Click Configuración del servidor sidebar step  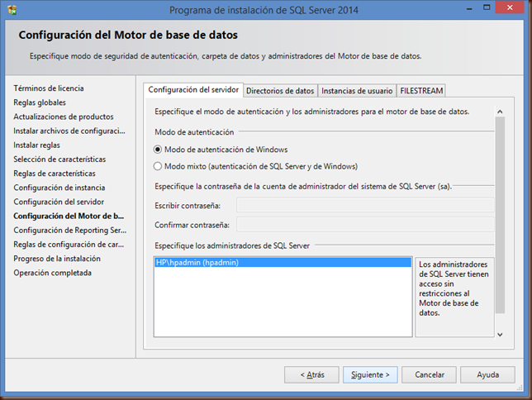[x=59, y=202]
